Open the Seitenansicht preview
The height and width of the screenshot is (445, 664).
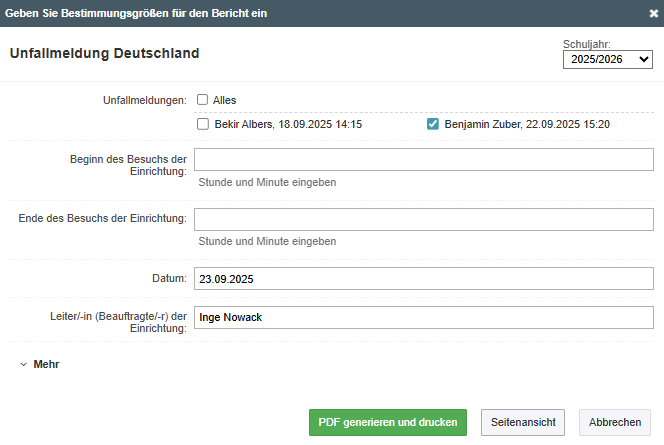point(523,422)
